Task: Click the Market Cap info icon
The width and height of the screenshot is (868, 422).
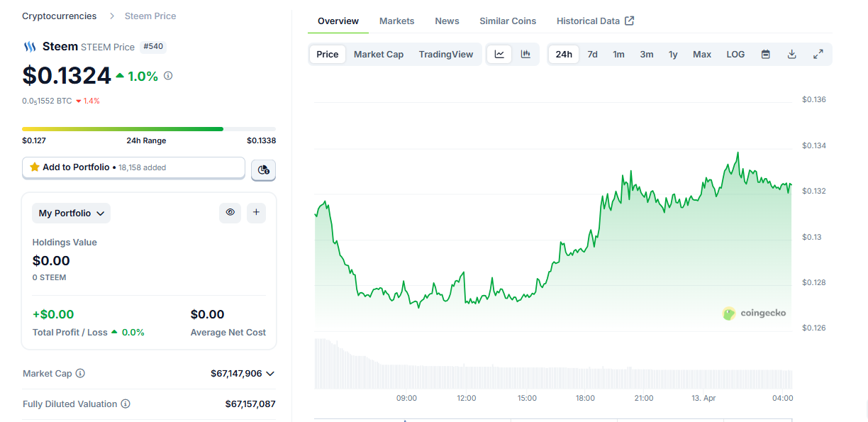Action: [80, 373]
